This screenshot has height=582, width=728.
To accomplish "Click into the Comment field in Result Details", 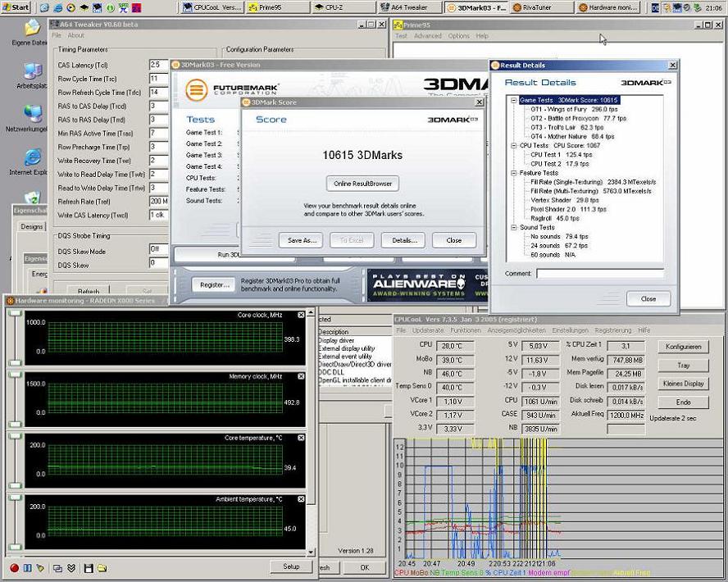I will click(x=600, y=273).
